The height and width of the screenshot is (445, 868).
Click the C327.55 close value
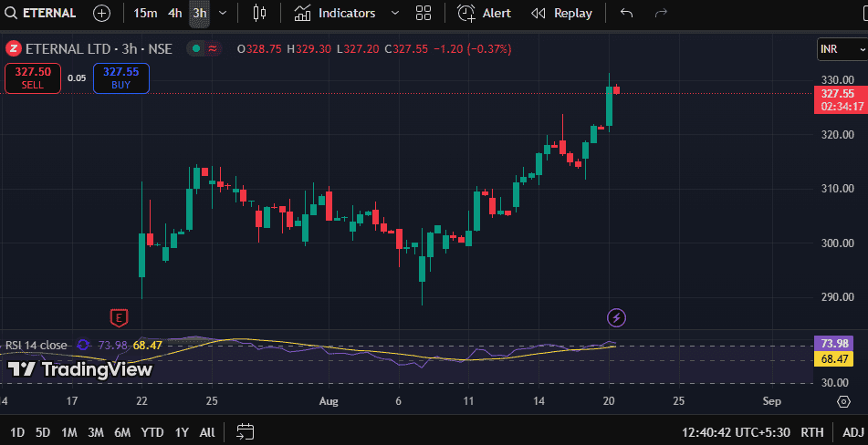(406, 49)
